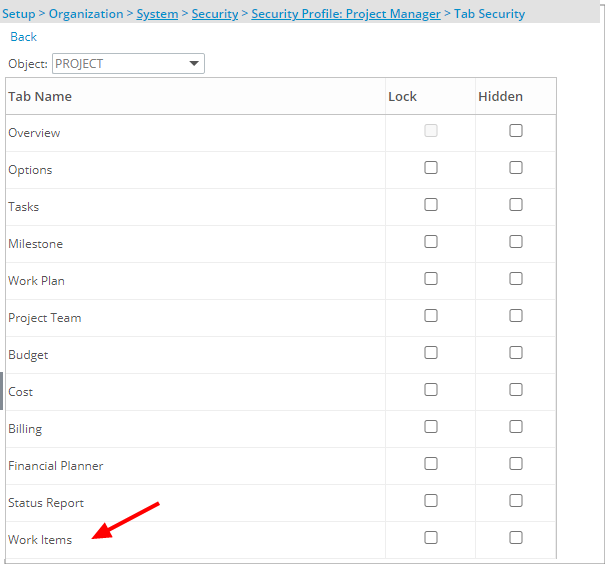Go to Security breadcrumb link

pos(215,14)
